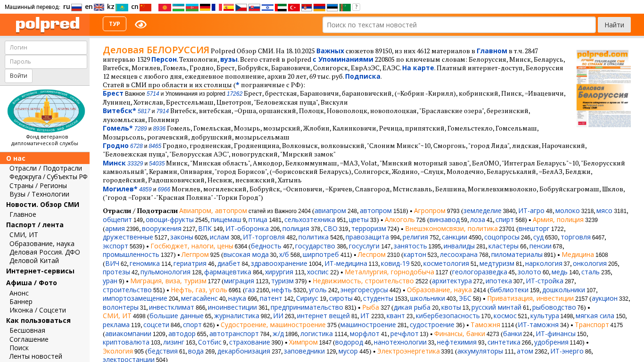
Task: Click the veterans diplomatic service fund logo
Action: (46, 111)
